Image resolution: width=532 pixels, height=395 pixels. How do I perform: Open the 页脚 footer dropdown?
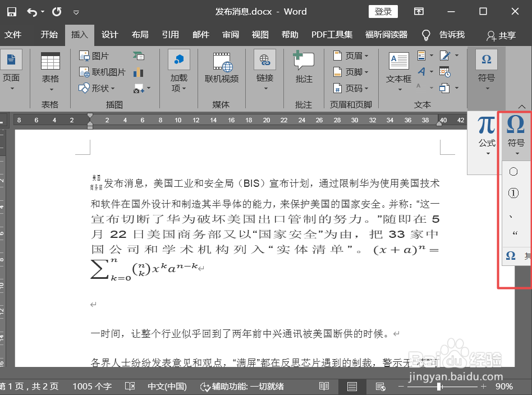point(351,72)
